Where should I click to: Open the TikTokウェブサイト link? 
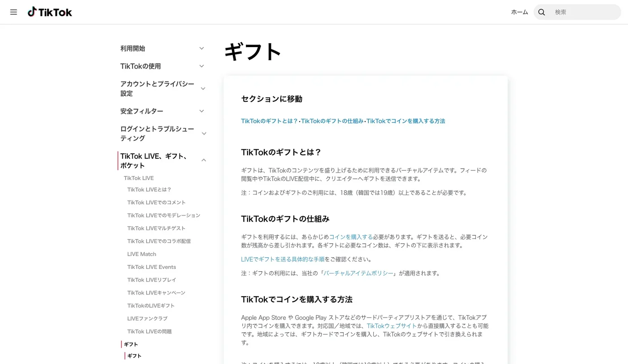[x=392, y=326]
